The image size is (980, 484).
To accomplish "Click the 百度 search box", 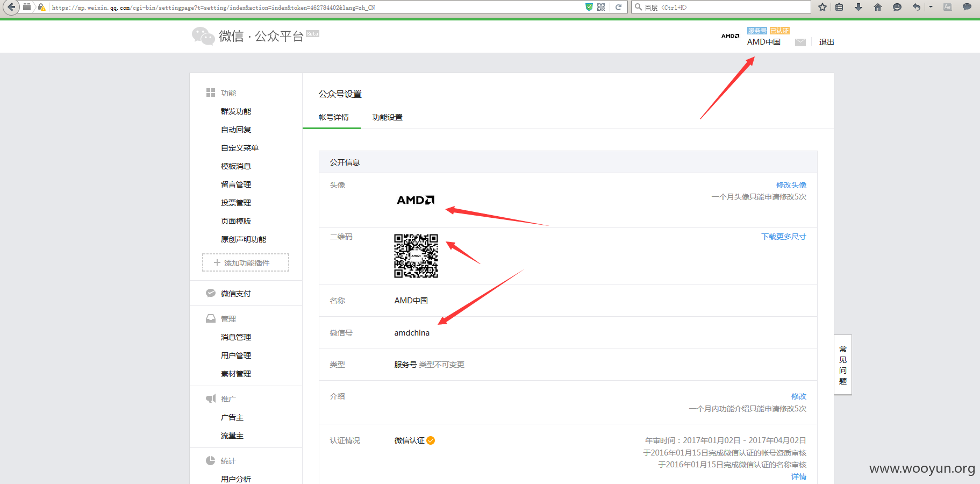I will tap(721, 7).
